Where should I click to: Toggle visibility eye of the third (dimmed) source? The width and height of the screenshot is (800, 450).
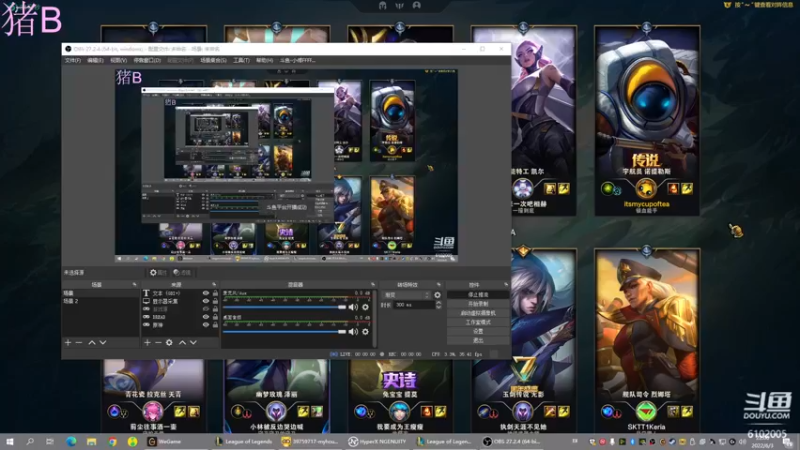[x=206, y=309]
